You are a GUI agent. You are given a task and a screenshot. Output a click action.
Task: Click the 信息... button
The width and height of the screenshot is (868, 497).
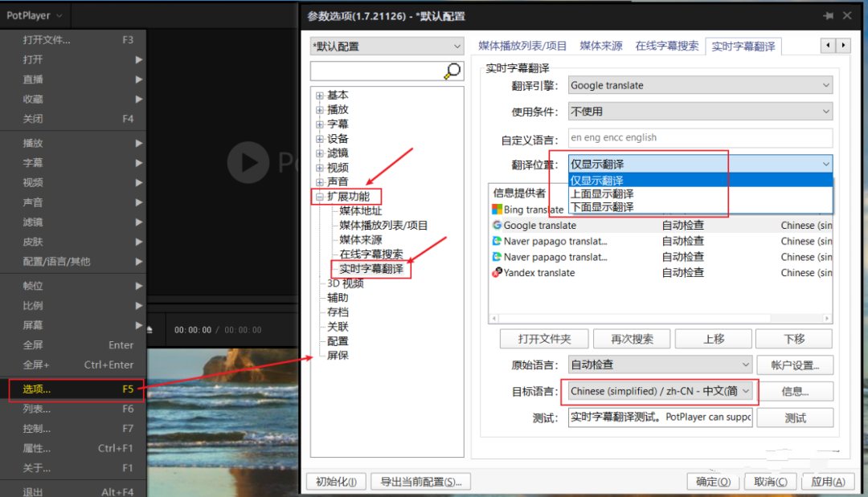pyautogui.click(x=795, y=391)
